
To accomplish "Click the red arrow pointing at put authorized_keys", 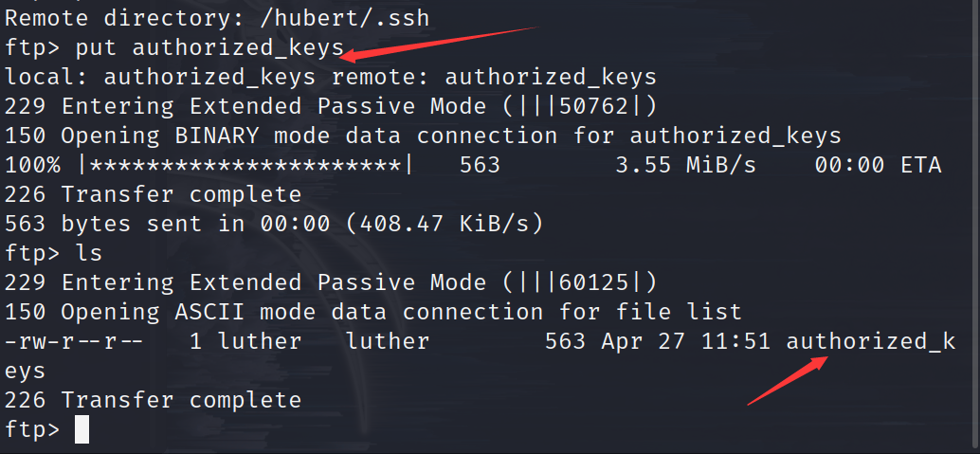I will point(442,44).
